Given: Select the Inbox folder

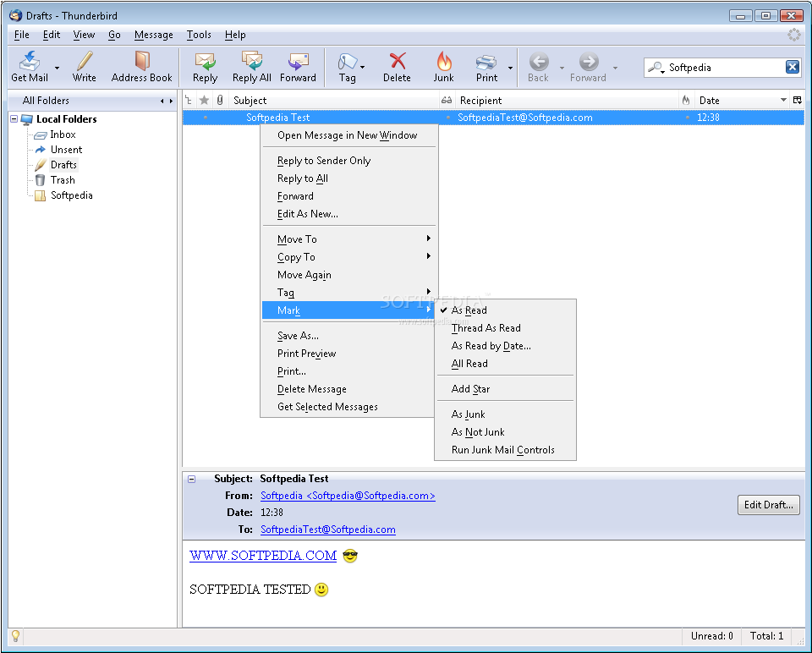Looking at the screenshot, I should [x=63, y=134].
